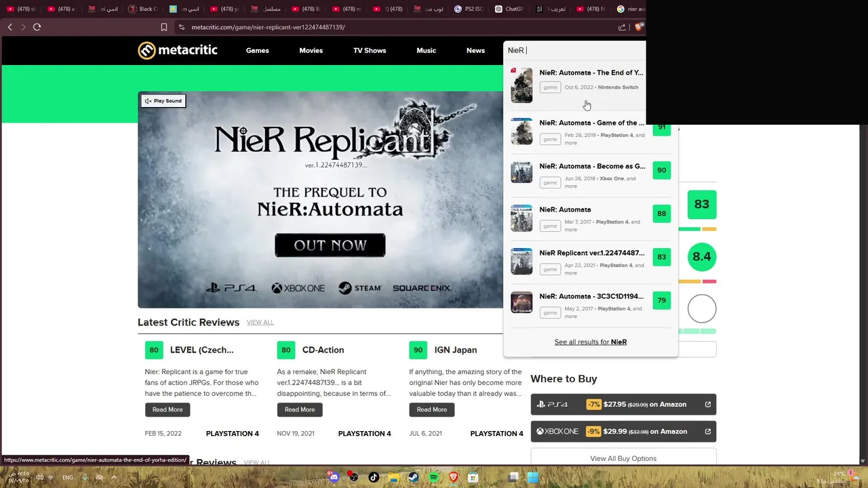Reload the Metacritic page

tap(37, 27)
